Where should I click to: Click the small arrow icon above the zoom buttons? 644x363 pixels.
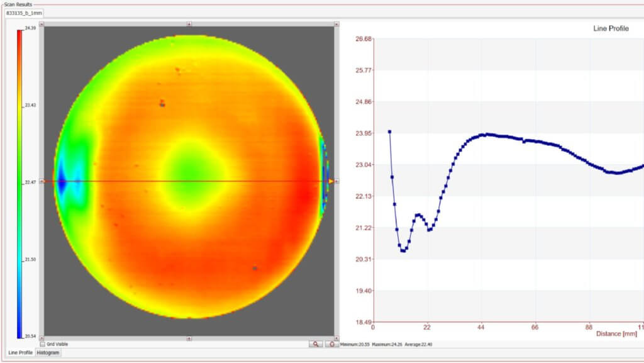tap(335, 338)
